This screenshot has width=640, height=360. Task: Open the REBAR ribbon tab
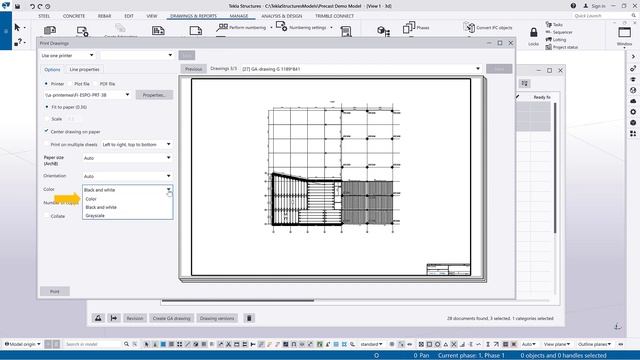[x=104, y=16]
